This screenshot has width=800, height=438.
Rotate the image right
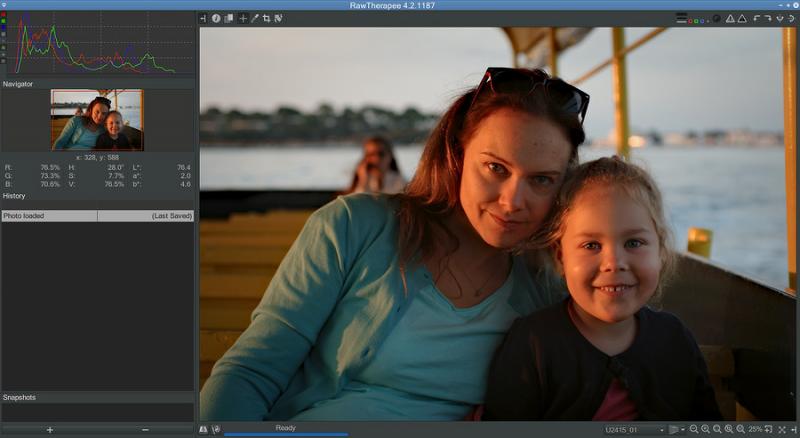pyautogui.click(x=767, y=18)
